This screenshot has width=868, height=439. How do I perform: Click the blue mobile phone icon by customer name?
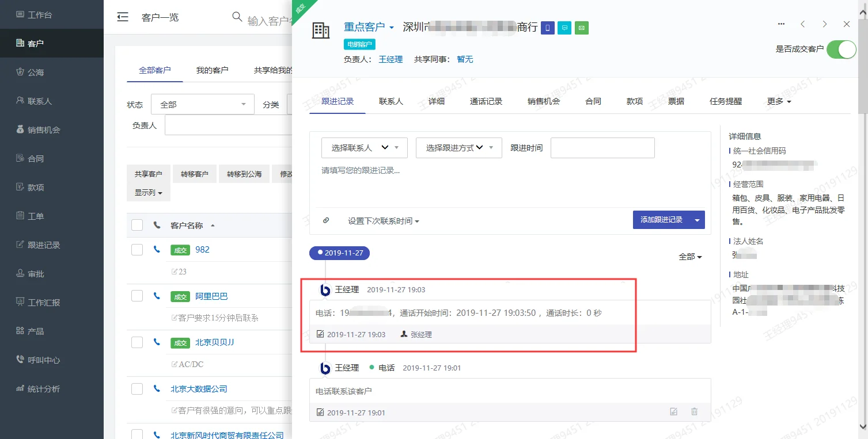[548, 28]
